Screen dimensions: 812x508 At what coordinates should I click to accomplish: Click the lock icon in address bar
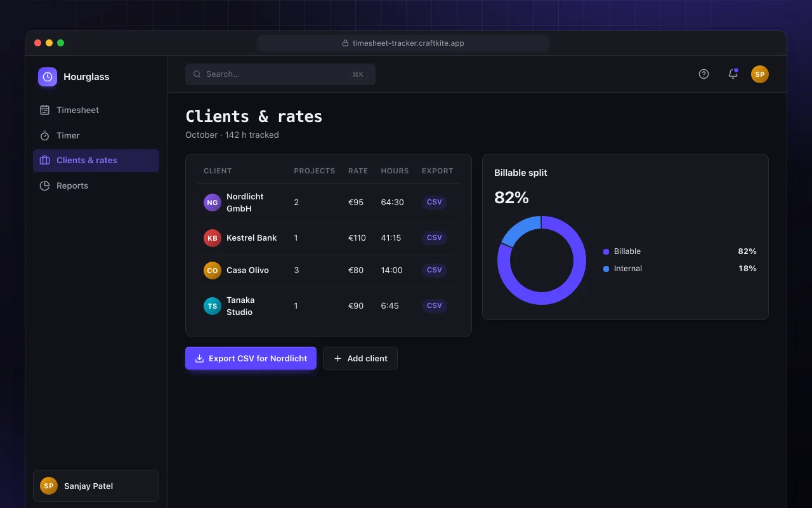[x=346, y=43]
